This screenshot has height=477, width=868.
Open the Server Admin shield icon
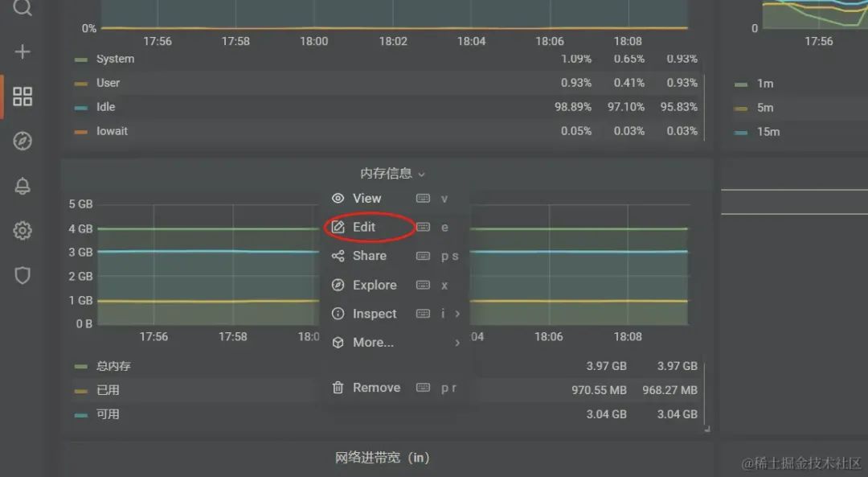pyautogui.click(x=23, y=275)
